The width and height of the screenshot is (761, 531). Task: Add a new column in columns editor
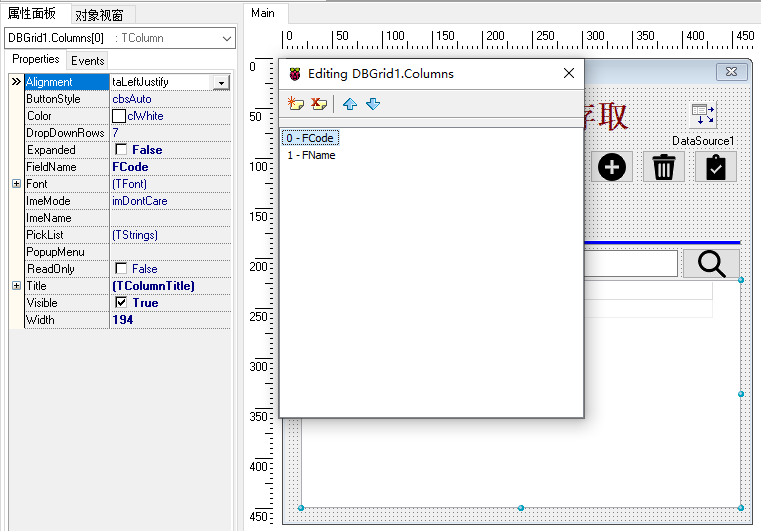(x=296, y=103)
